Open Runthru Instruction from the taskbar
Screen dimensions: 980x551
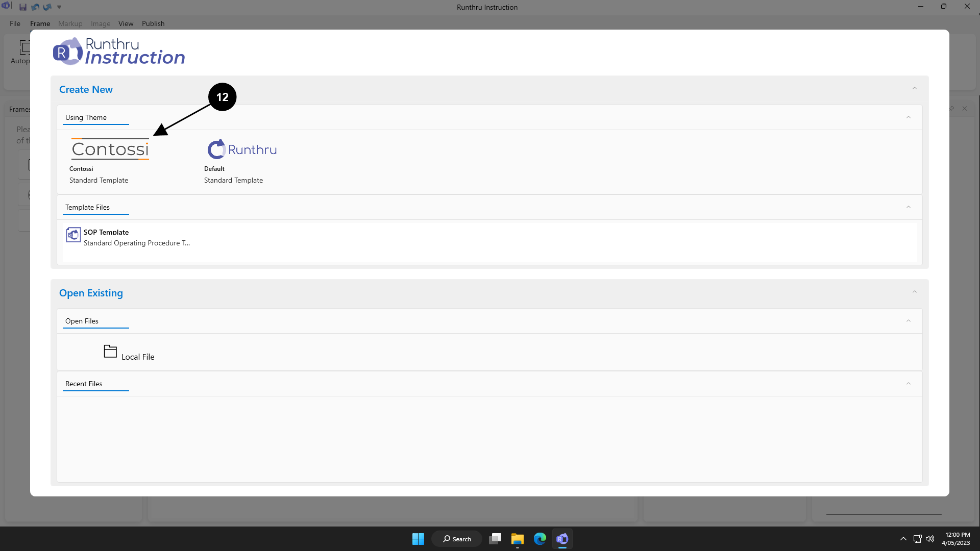click(x=562, y=539)
